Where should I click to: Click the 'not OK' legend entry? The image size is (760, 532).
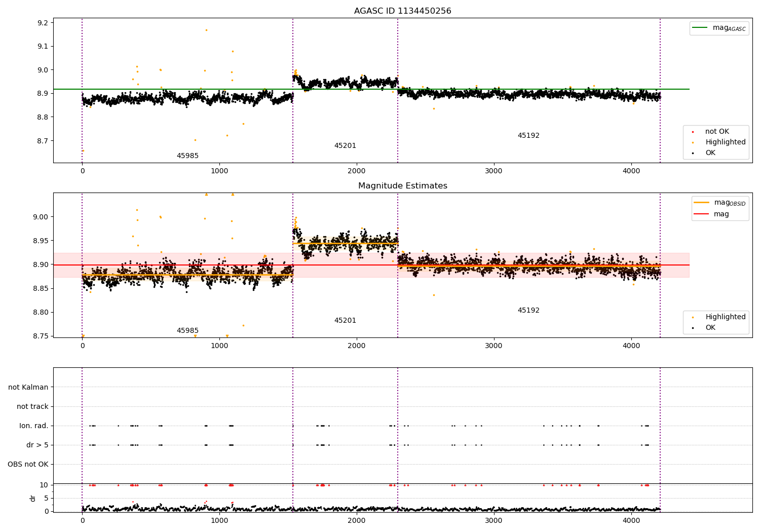pos(717,132)
